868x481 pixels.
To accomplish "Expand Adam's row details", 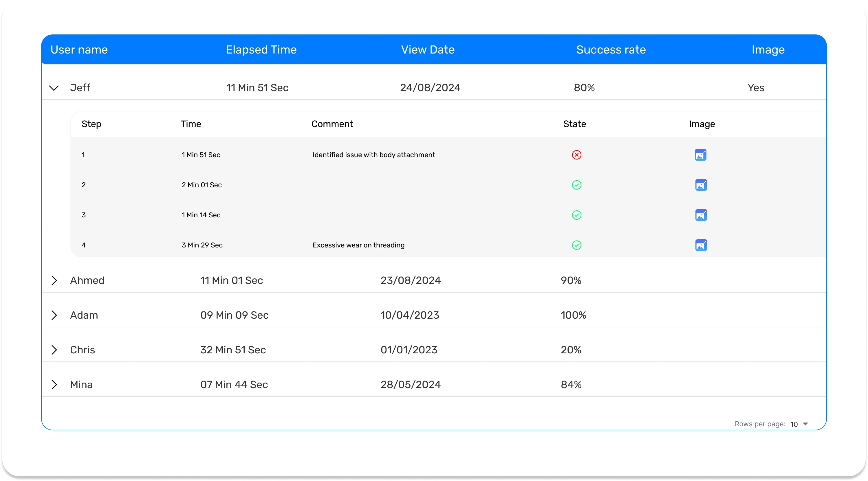I will point(54,315).
